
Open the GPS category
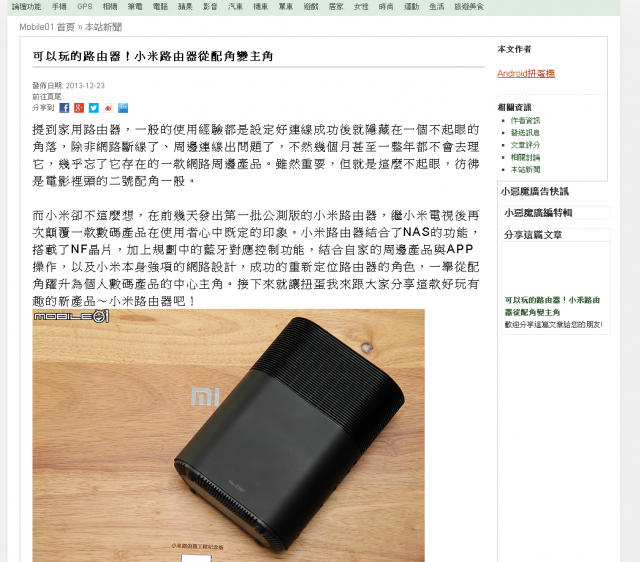(x=84, y=7)
